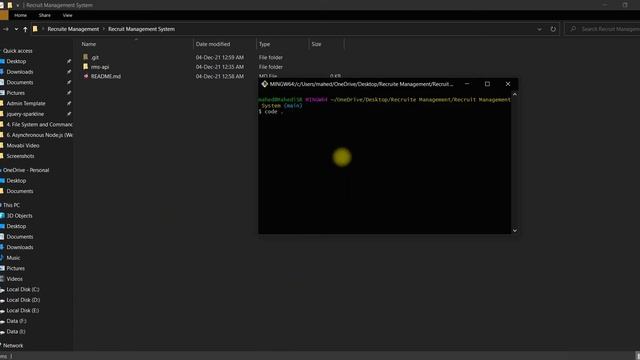Select OneDrive - Personal in sidebar
The height and width of the screenshot is (360, 640).
26,170
